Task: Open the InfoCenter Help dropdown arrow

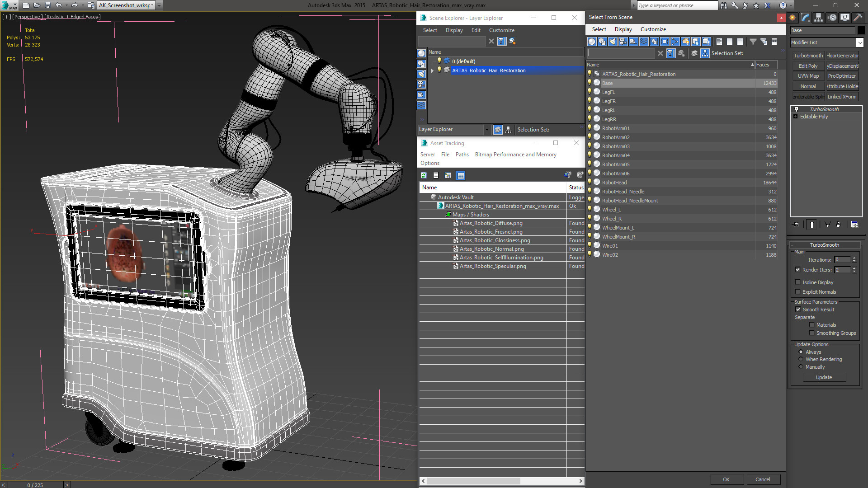Action: pyautogui.click(x=791, y=5)
